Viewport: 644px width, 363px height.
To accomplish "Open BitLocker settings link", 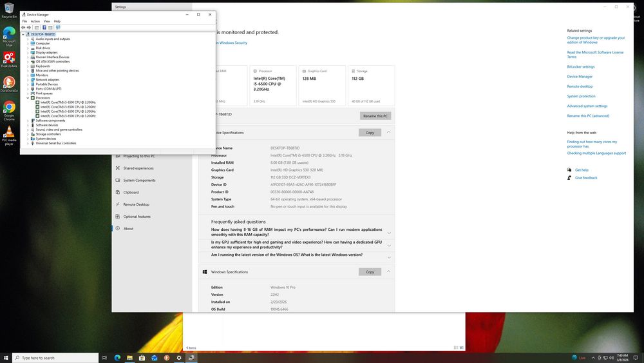I will coord(581,66).
